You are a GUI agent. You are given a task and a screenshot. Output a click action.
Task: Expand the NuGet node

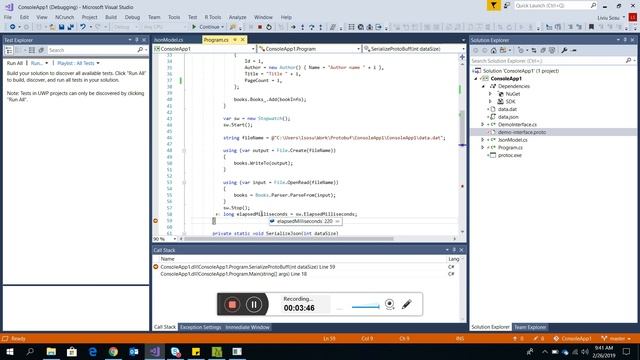pyautogui.click(x=491, y=94)
